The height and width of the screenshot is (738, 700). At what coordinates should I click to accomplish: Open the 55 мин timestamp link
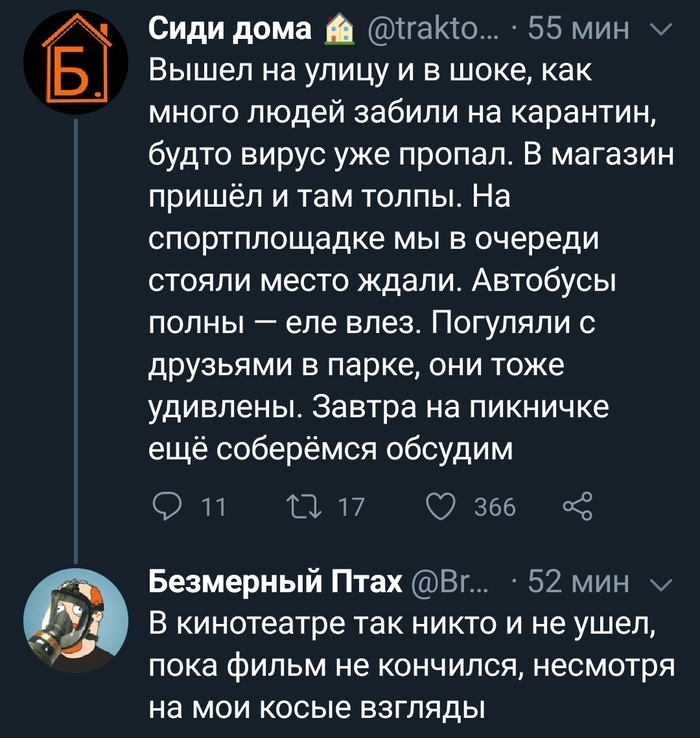pyautogui.click(x=578, y=32)
